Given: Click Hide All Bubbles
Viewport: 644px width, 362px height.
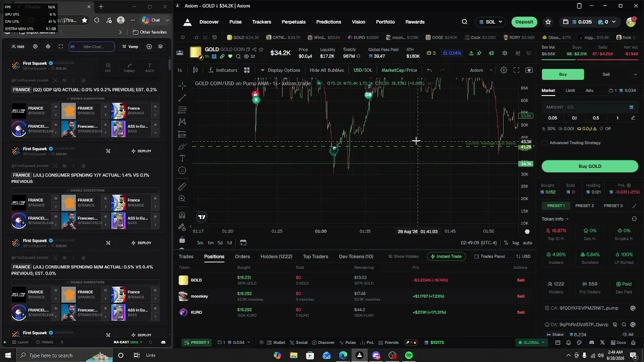Looking at the screenshot, I should coord(327,70).
